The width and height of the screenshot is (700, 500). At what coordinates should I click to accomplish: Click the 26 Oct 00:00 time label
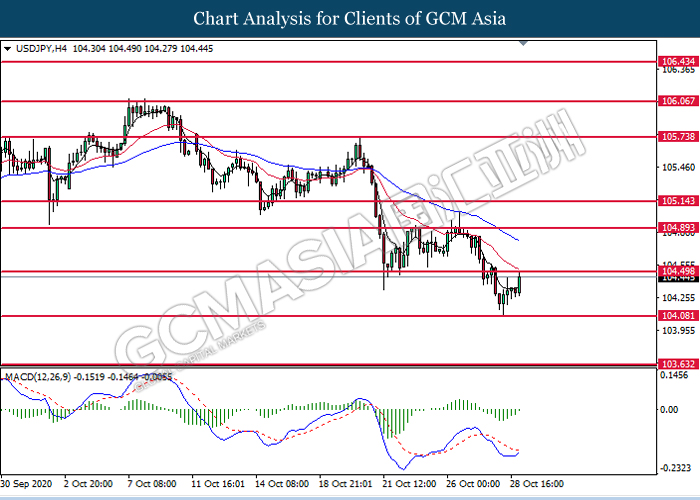pos(473,484)
